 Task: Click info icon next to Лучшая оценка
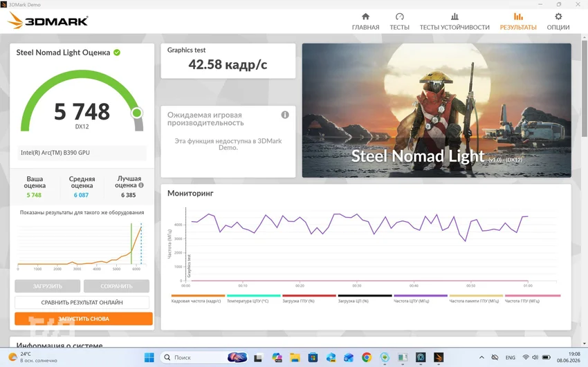(x=141, y=185)
